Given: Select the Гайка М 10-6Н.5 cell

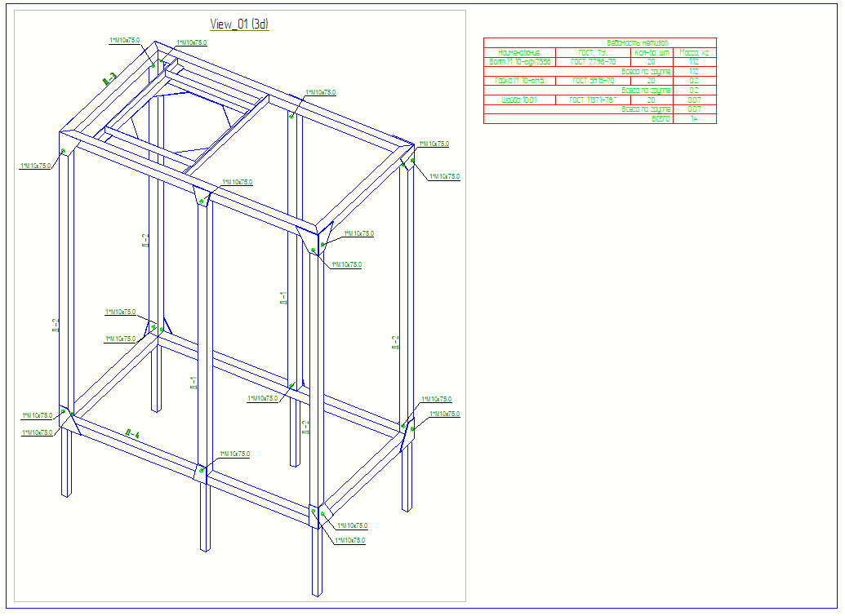Looking at the screenshot, I should click(519, 81).
